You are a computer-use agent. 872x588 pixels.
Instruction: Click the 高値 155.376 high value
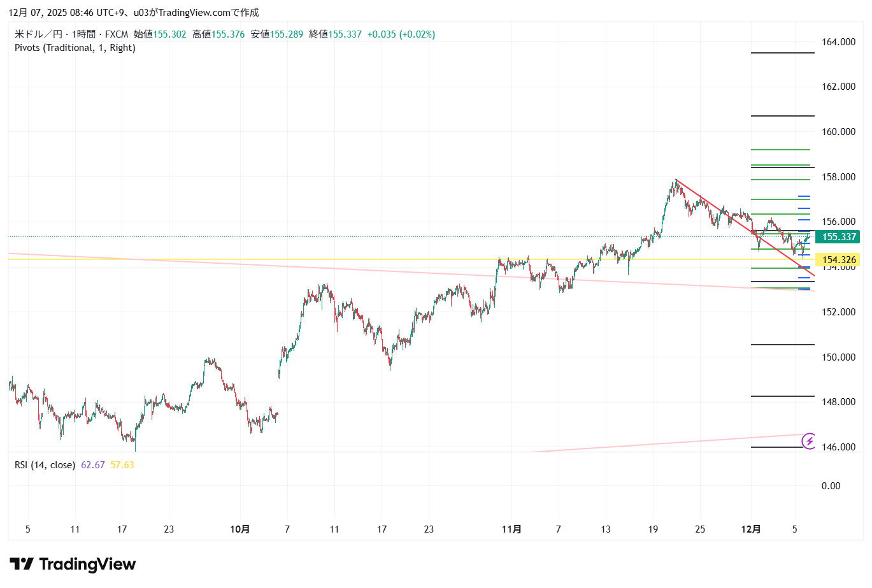coord(218,34)
